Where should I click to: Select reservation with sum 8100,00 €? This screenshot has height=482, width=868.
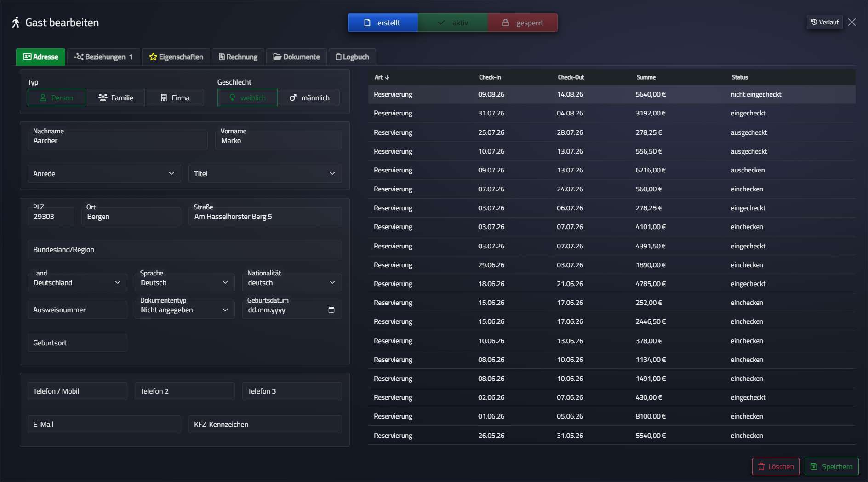612,416
